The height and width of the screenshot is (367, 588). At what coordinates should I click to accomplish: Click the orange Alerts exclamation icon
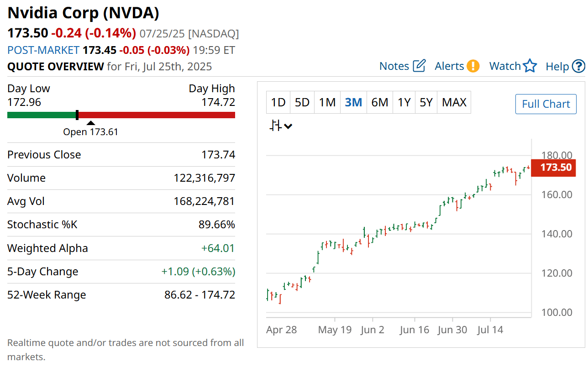(473, 66)
